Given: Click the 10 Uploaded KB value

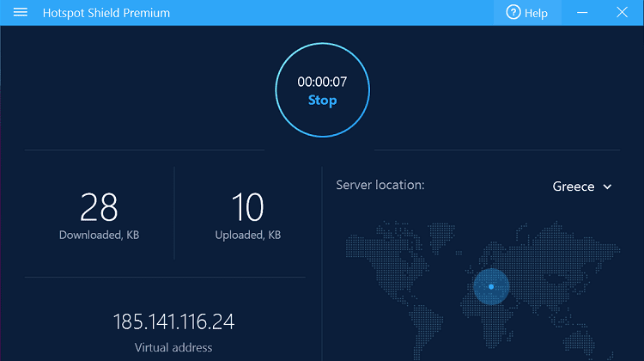Looking at the screenshot, I should click(247, 207).
